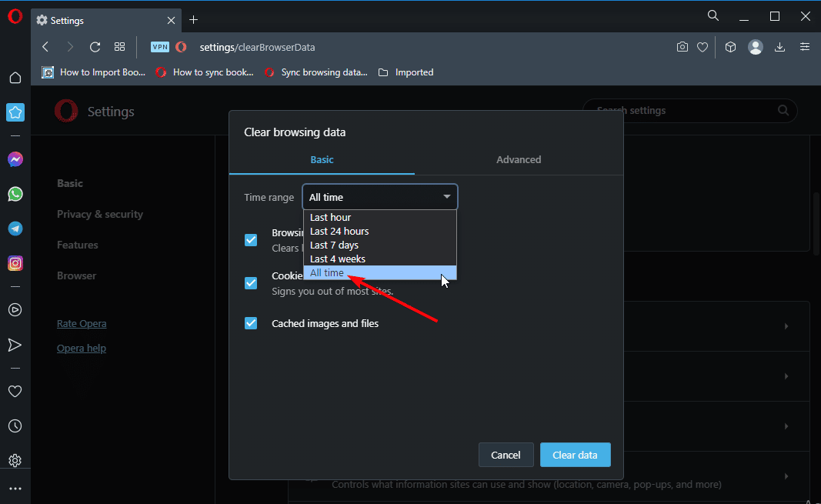
Task: Click the search tabs magnifier icon
Action: (713, 15)
